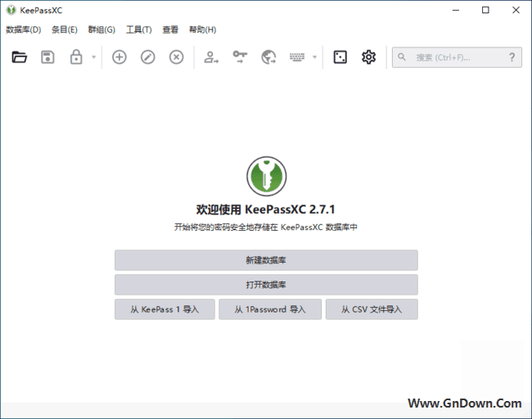Open the 工具(T) menu

(x=139, y=29)
